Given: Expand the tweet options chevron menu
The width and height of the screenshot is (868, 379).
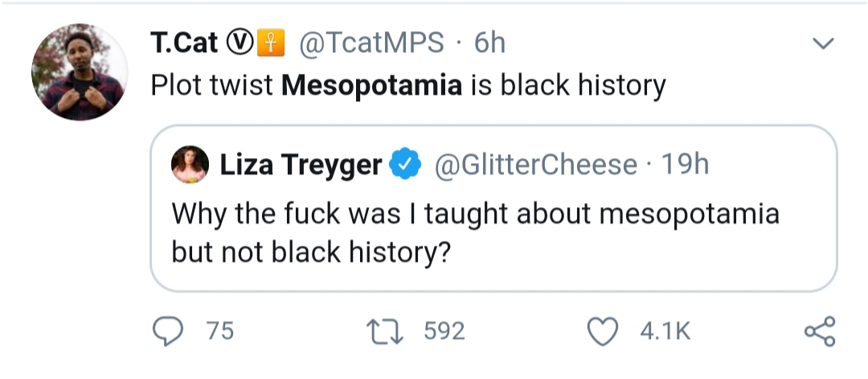Looking at the screenshot, I should pos(823,43).
